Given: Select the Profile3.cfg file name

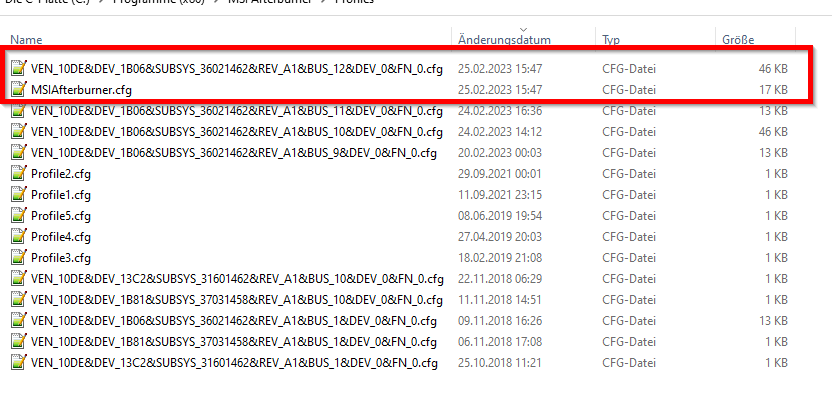Looking at the screenshot, I should [x=61, y=258].
